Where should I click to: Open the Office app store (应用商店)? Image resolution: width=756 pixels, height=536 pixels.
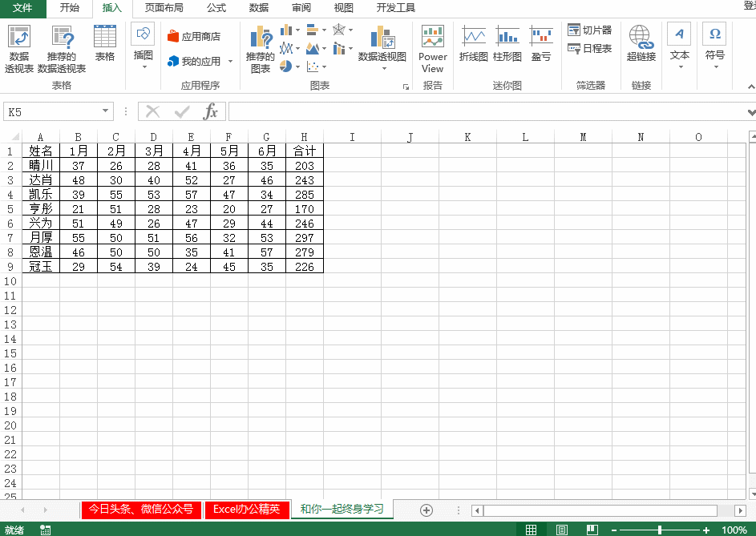click(194, 37)
